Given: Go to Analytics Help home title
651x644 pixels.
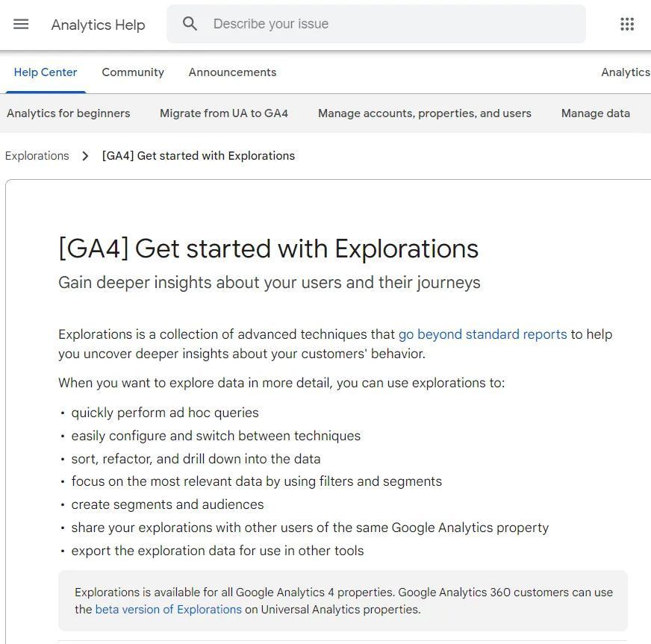Looking at the screenshot, I should (98, 25).
